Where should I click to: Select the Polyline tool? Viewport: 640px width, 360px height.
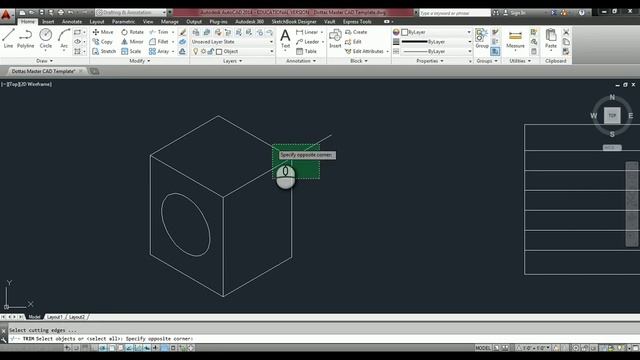(x=25, y=38)
